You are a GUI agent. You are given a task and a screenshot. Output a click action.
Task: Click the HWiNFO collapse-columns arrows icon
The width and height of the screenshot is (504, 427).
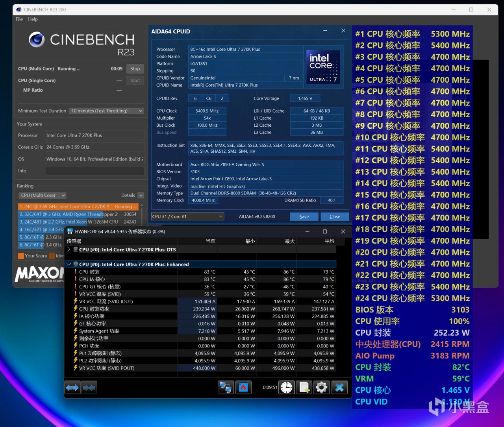click(89, 388)
